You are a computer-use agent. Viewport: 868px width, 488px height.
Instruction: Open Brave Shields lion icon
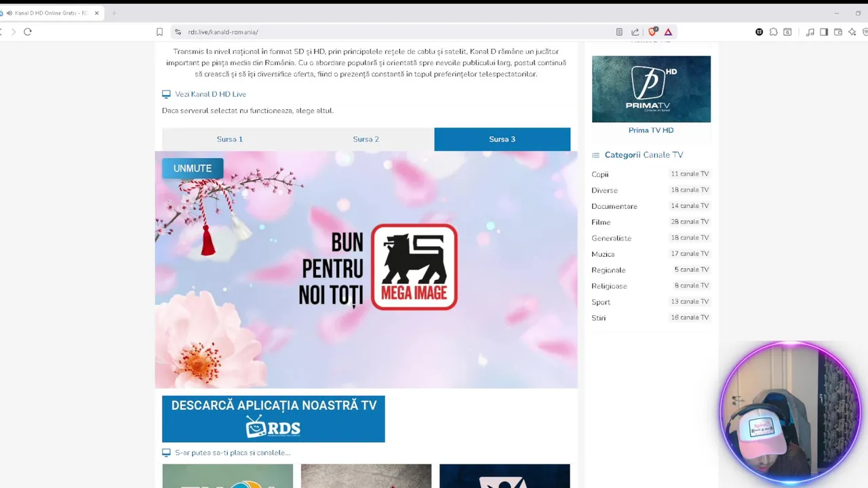(x=652, y=32)
